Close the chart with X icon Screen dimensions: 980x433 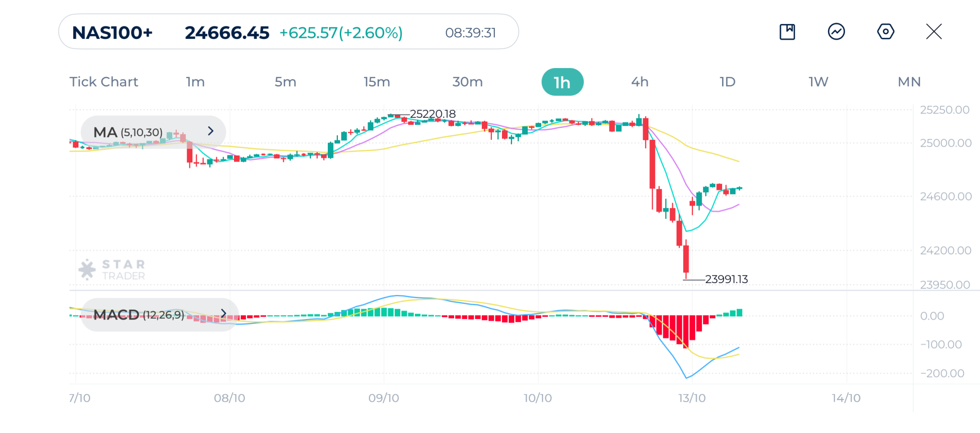coord(934,32)
